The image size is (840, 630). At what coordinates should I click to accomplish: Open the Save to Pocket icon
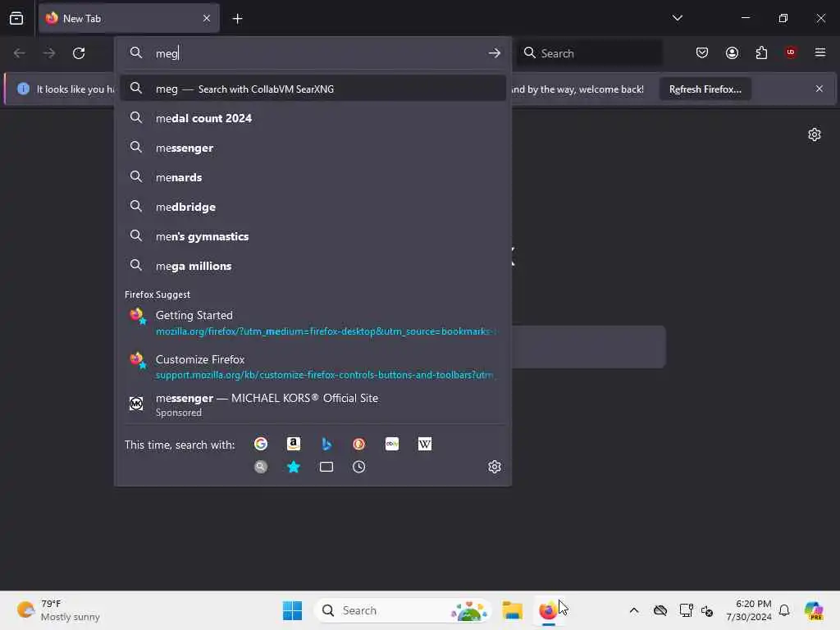[x=702, y=52]
